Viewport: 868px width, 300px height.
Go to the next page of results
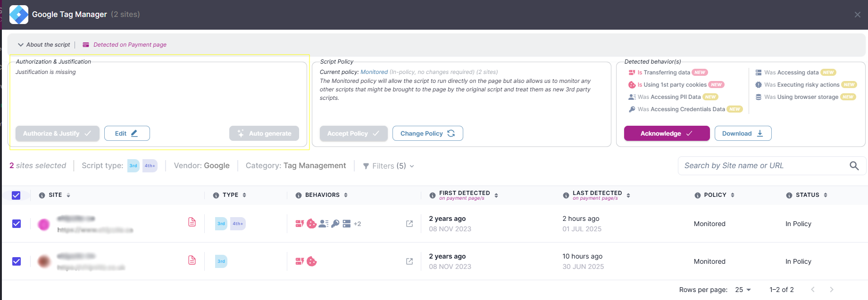(x=832, y=290)
